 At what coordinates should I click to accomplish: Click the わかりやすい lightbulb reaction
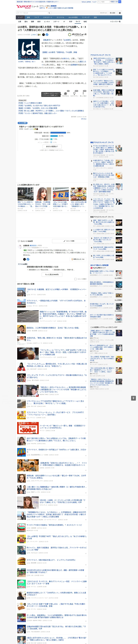point(74,94)
